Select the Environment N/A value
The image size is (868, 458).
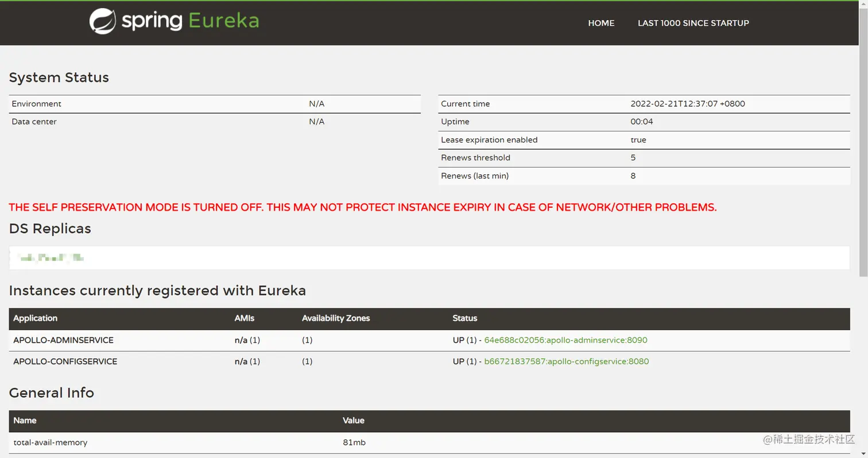[x=316, y=104]
